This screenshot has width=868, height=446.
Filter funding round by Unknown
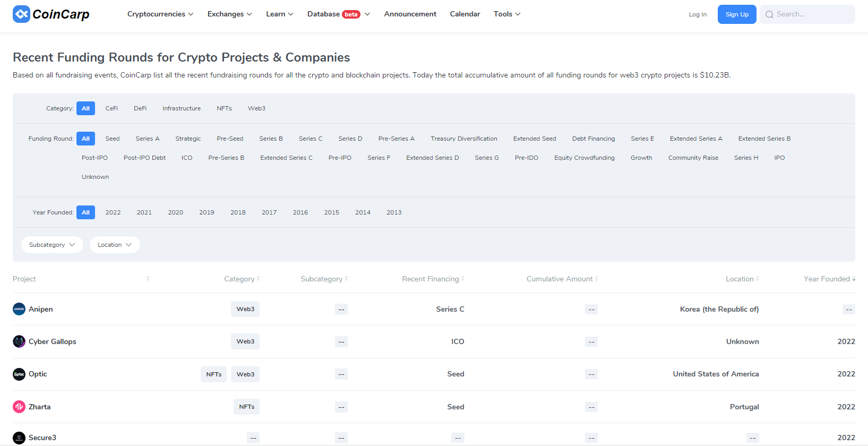point(95,177)
